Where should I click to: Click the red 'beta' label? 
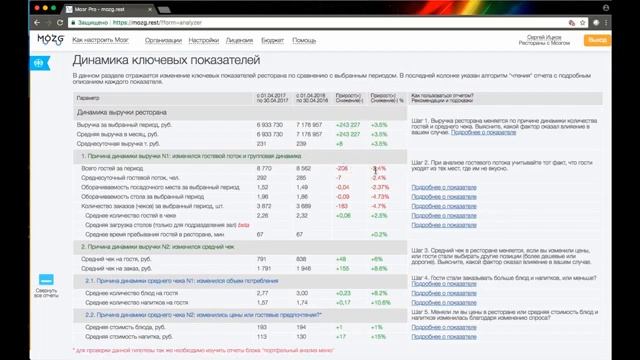point(243,225)
